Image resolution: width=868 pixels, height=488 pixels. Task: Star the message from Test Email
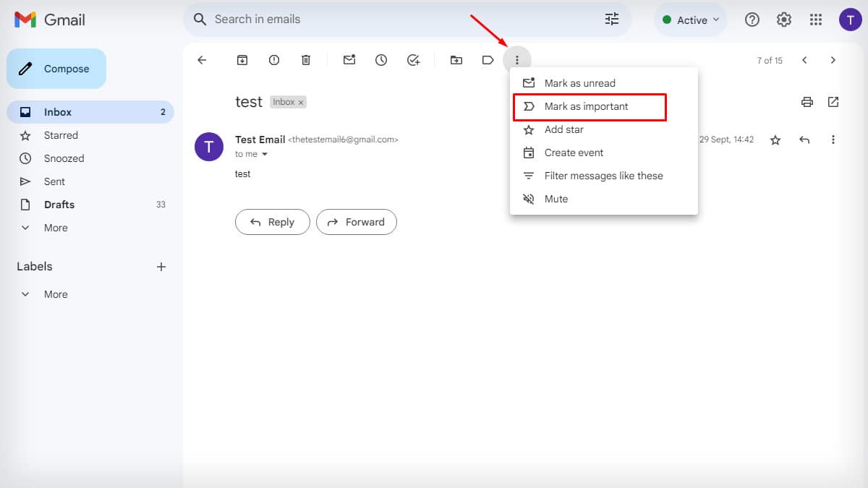click(x=775, y=140)
